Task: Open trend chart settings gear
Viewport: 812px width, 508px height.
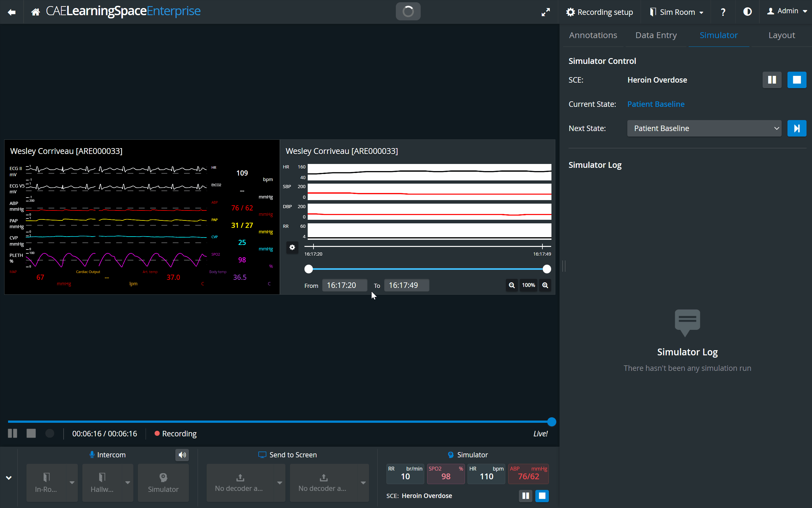Action: (x=292, y=247)
